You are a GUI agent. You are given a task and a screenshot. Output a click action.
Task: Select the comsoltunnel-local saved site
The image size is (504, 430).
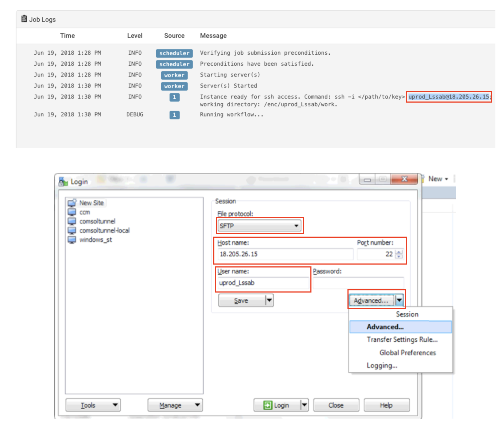(105, 230)
